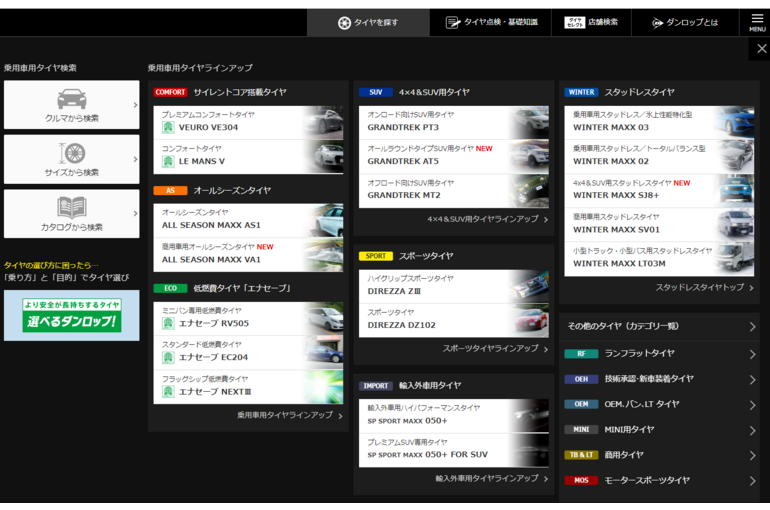Click the green icon beside エナセーブ EC204
Screen dimensions: 770x510
(x=168, y=357)
